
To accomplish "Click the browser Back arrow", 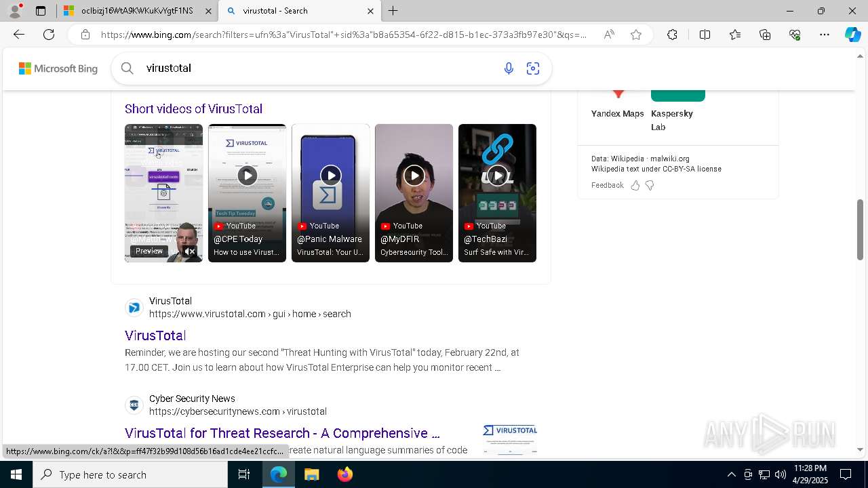I will point(19,35).
